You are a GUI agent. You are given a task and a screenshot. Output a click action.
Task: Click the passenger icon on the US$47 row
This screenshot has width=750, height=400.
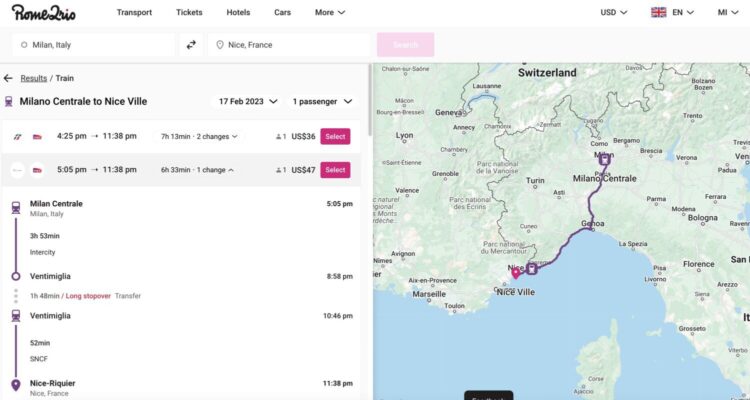[280, 170]
